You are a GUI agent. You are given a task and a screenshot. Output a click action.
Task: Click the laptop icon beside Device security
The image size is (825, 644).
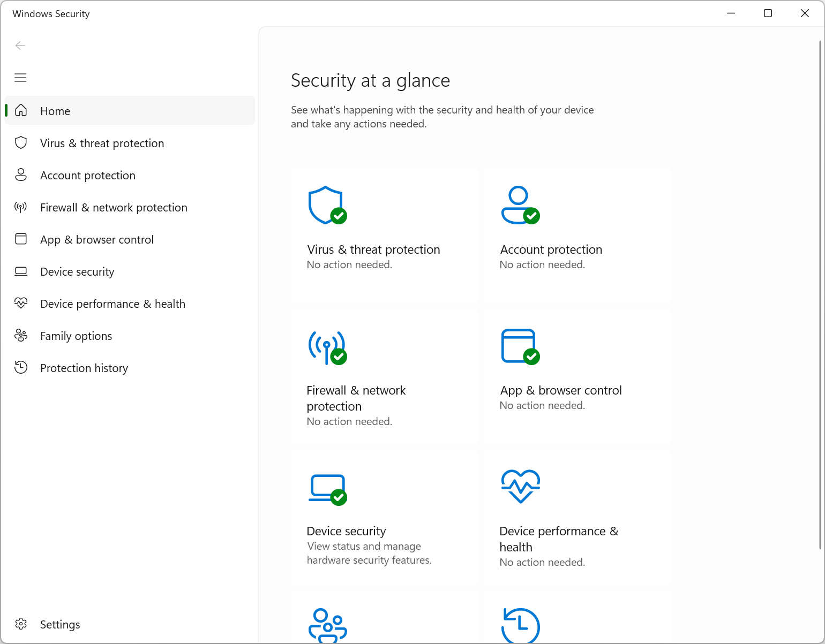21,271
